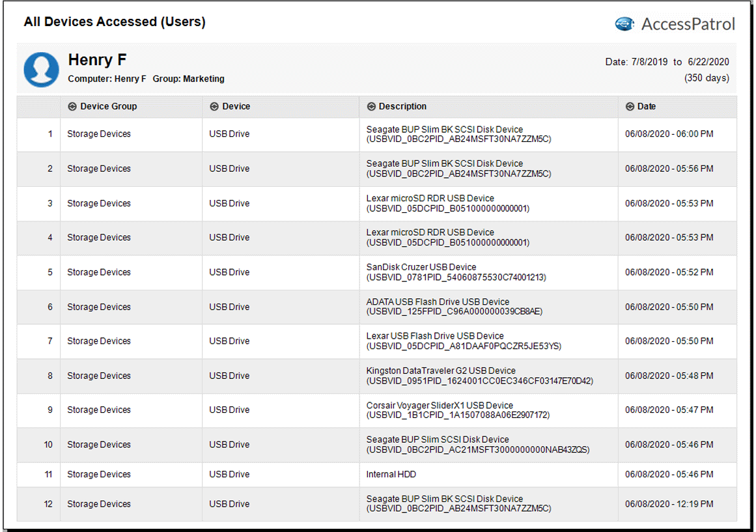Select the Henry F user name
The height and width of the screenshot is (532, 756).
tap(98, 60)
